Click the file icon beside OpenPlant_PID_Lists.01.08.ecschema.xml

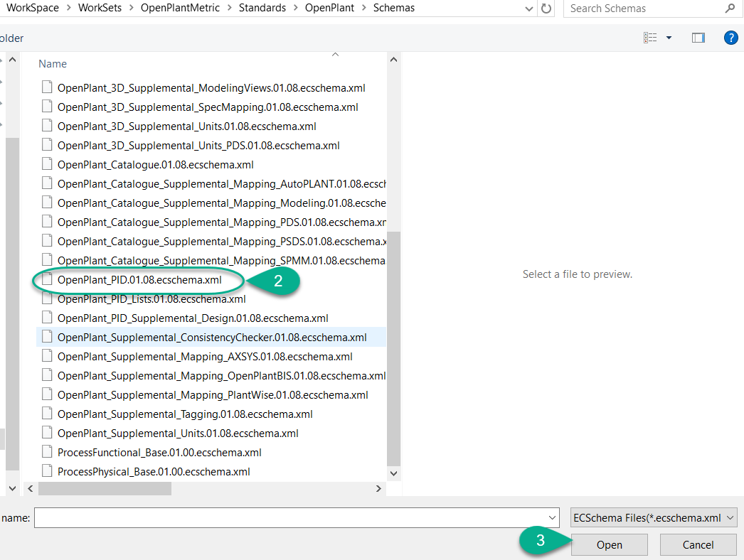(47, 298)
